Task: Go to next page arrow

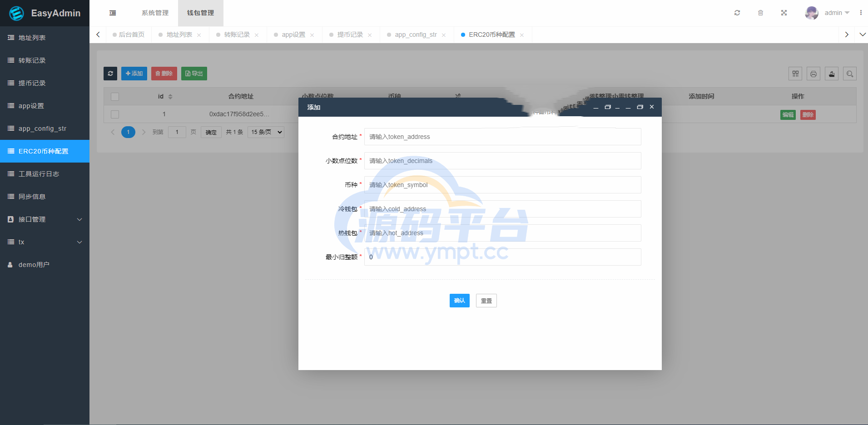Action: [x=144, y=132]
